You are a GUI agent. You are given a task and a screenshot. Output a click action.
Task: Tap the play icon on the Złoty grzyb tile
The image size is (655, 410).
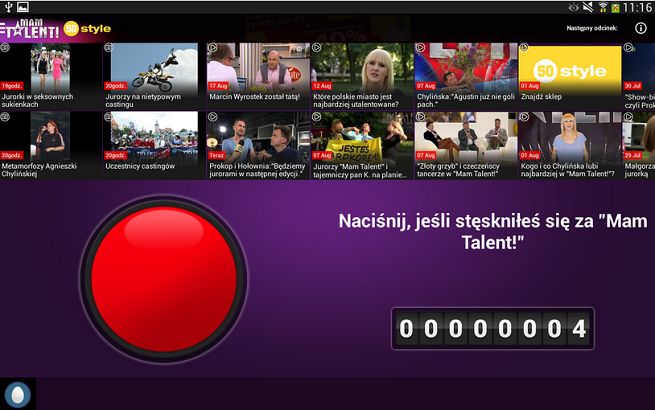tap(420, 117)
